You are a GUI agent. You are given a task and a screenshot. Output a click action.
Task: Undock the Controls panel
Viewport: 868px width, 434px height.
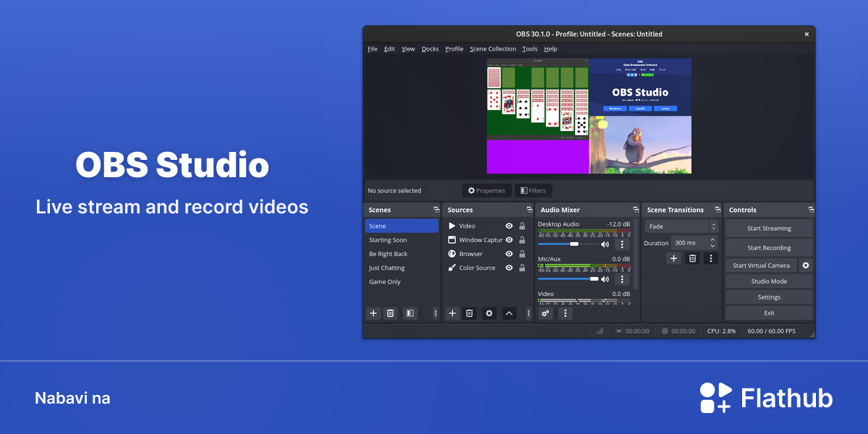810,210
